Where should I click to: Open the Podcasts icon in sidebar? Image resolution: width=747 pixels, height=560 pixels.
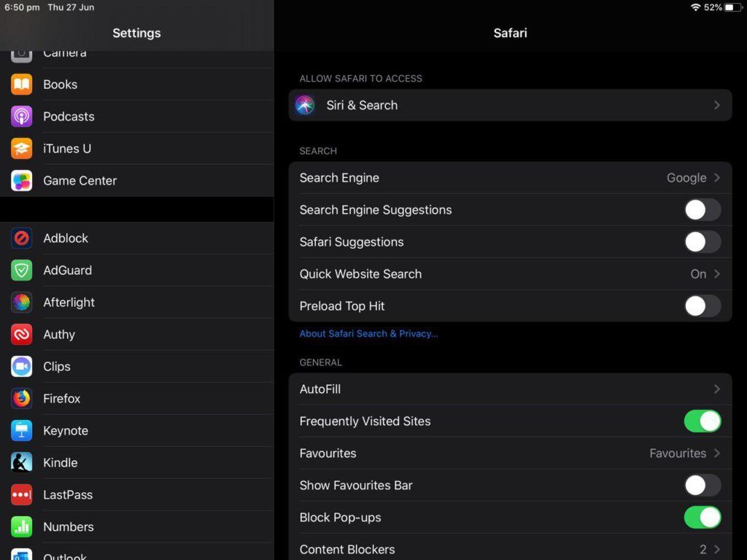point(22,117)
